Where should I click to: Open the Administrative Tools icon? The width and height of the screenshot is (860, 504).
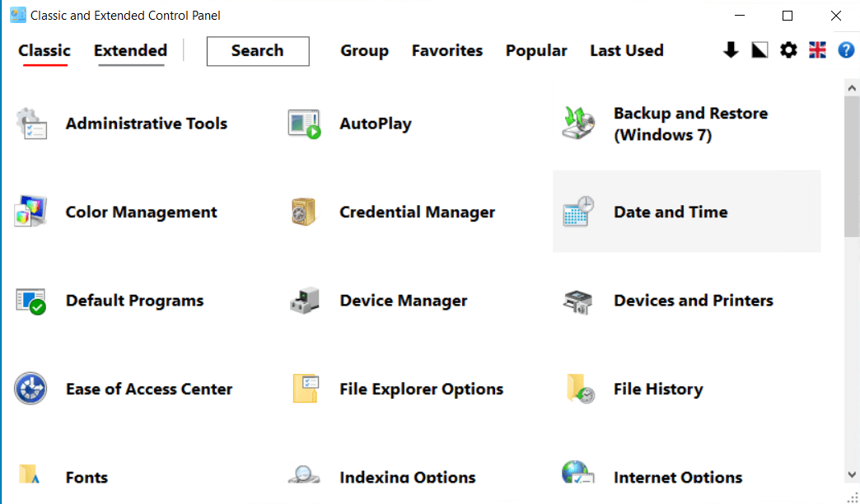pyautogui.click(x=31, y=124)
